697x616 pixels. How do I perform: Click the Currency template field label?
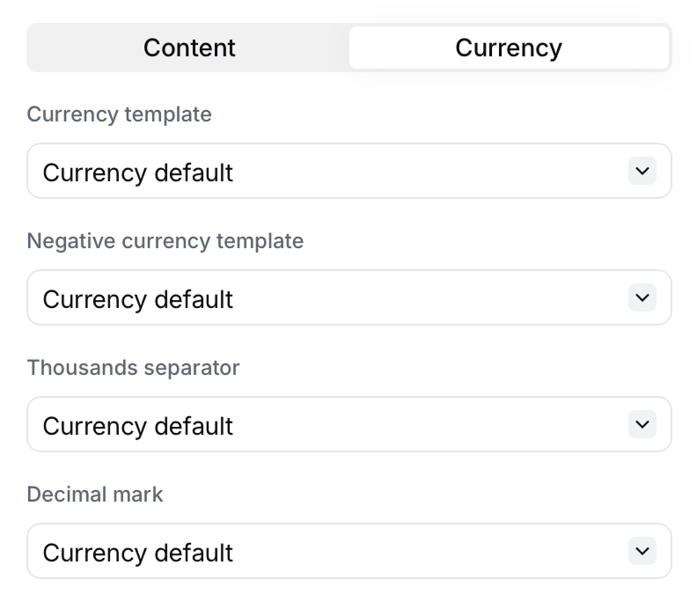tap(120, 114)
